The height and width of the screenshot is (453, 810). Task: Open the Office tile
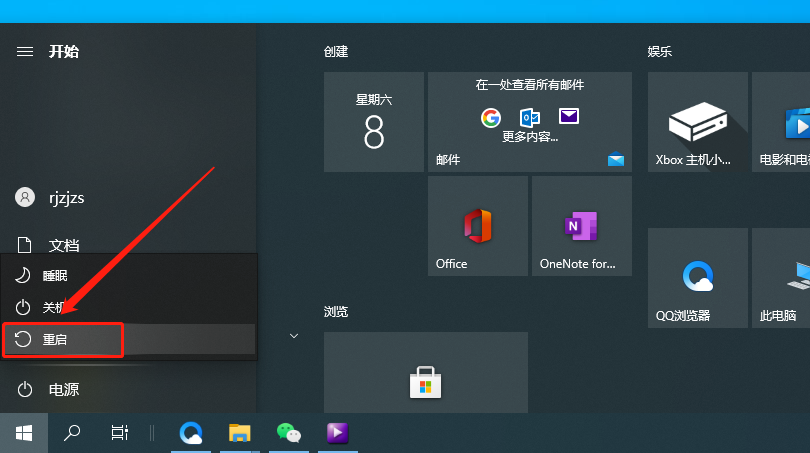pyautogui.click(x=478, y=226)
